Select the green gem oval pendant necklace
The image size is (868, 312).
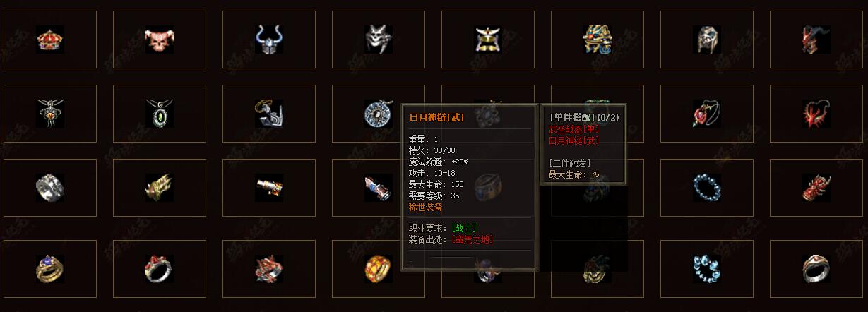[x=160, y=113]
